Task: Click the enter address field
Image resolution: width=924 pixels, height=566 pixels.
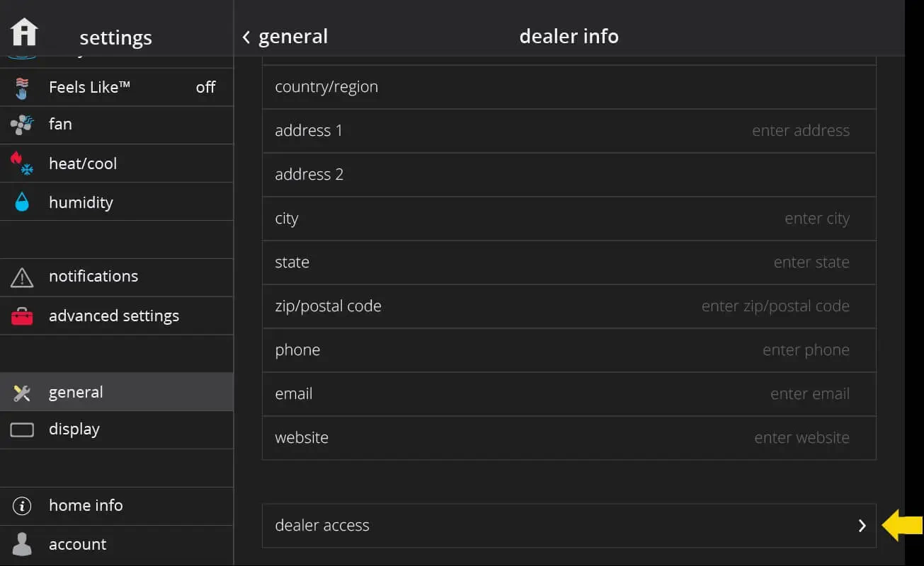Action: [800, 131]
